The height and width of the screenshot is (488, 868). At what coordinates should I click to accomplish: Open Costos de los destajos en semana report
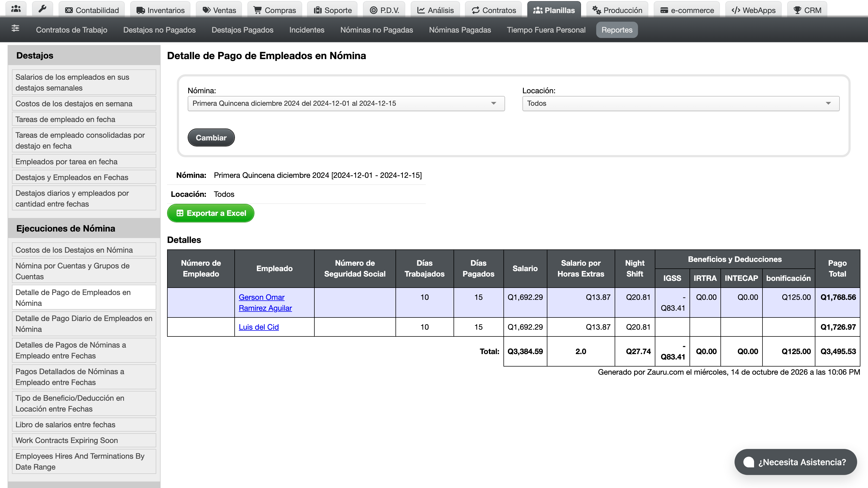pyautogui.click(x=84, y=104)
